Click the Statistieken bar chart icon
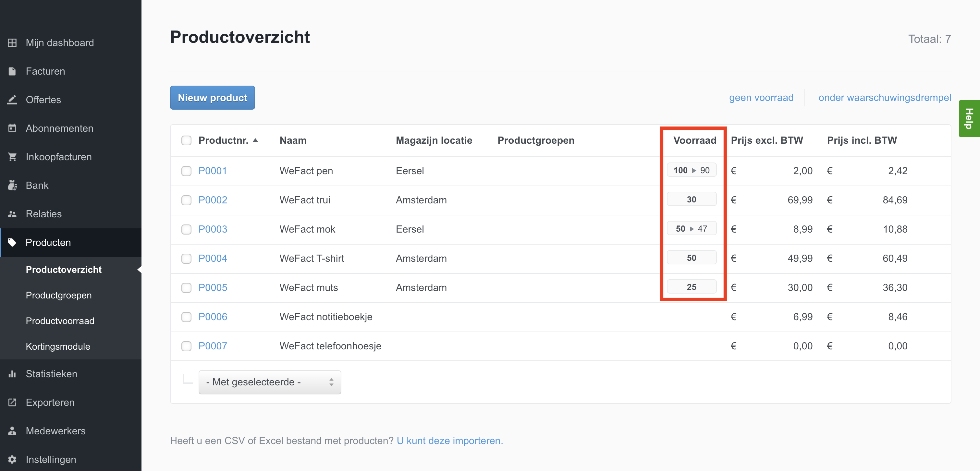 pos(12,374)
